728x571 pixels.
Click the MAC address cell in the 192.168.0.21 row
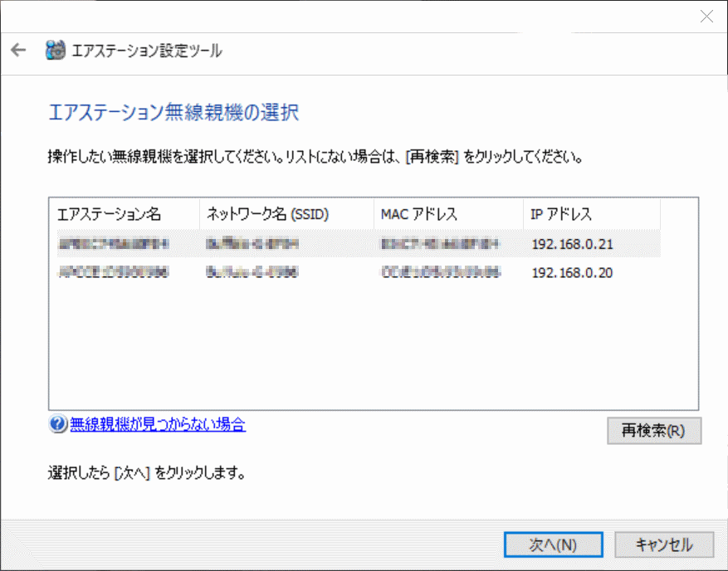click(440, 244)
